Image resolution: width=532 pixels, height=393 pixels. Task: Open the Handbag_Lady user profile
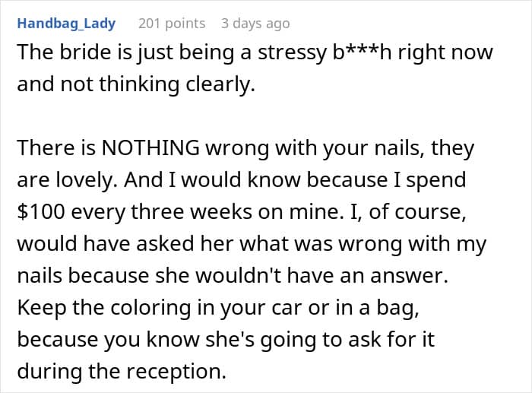66,24
